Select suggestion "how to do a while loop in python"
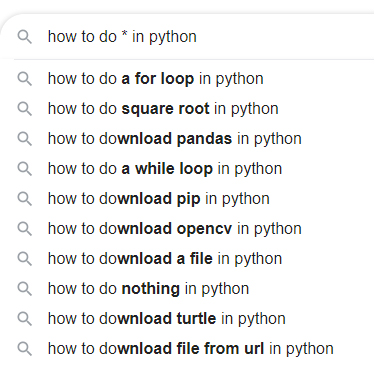The width and height of the screenshot is (375, 371). point(187,169)
